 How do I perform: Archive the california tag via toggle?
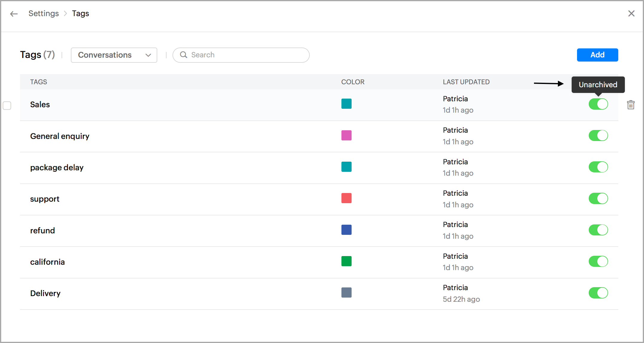pyautogui.click(x=598, y=261)
